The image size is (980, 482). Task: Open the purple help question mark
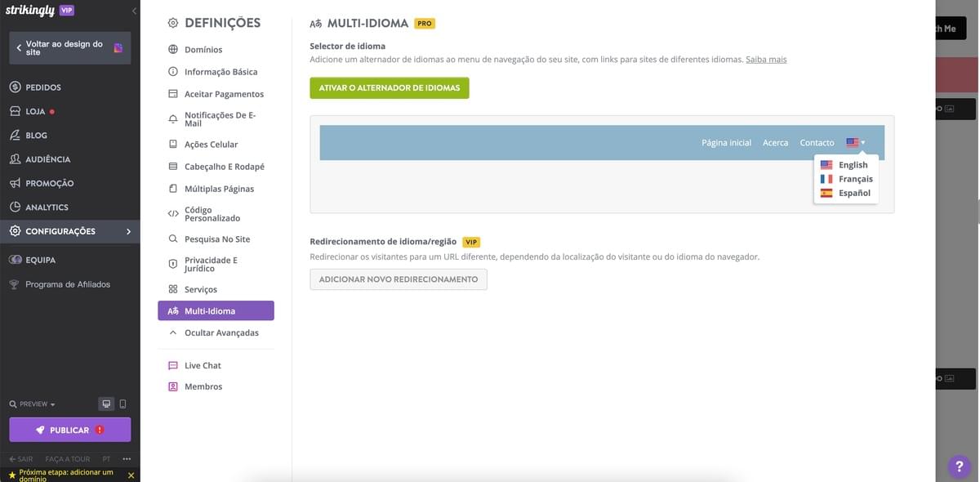pyautogui.click(x=959, y=466)
